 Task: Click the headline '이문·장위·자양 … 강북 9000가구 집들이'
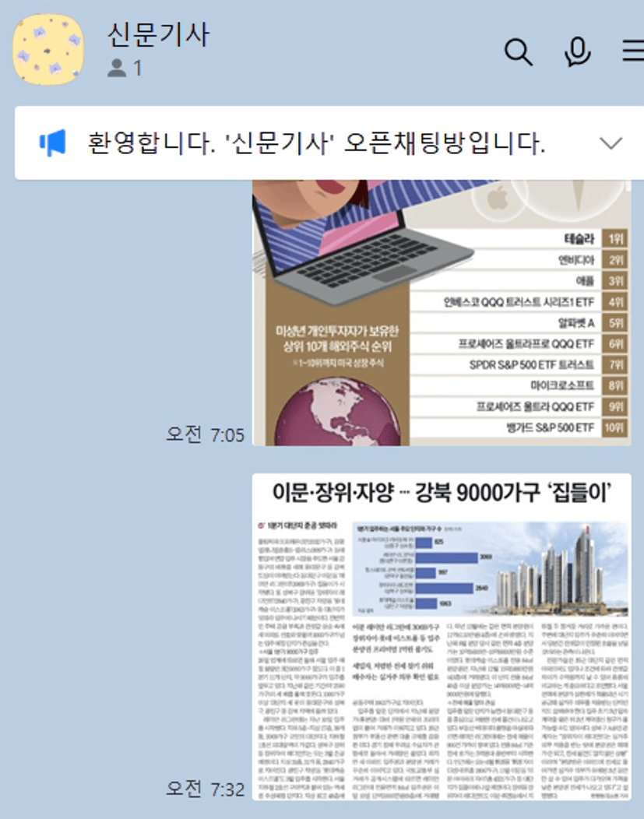click(x=442, y=493)
